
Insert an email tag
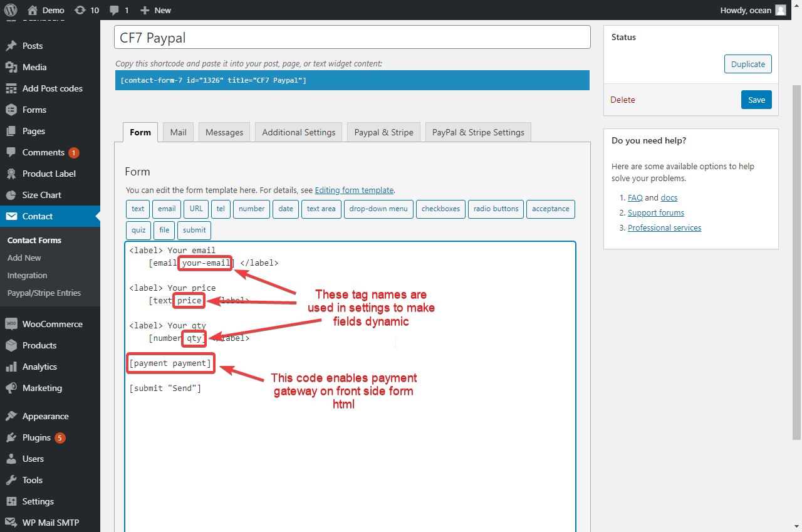tap(167, 209)
